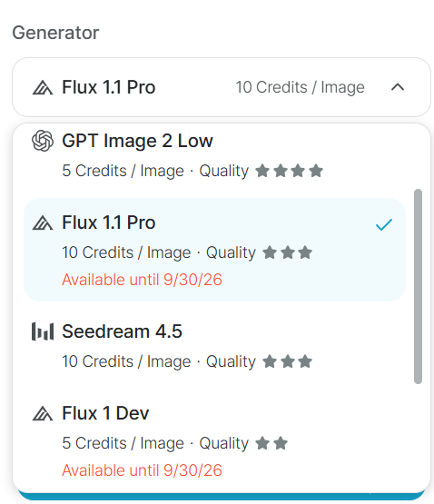Select the highlighted Flux 1.1 Pro option

click(x=215, y=250)
